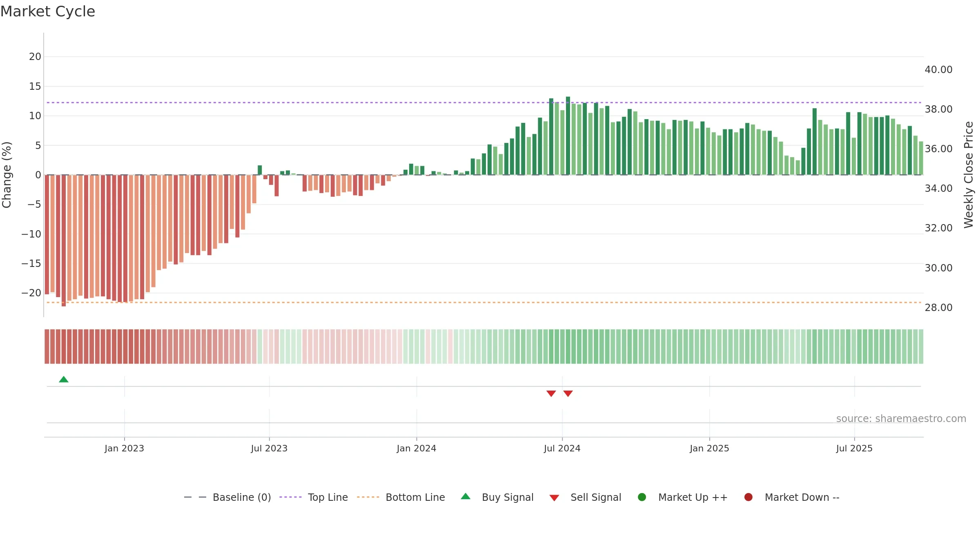Click the 34.00 price axis label
This screenshot has height=551, width=980.
(938, 189)
